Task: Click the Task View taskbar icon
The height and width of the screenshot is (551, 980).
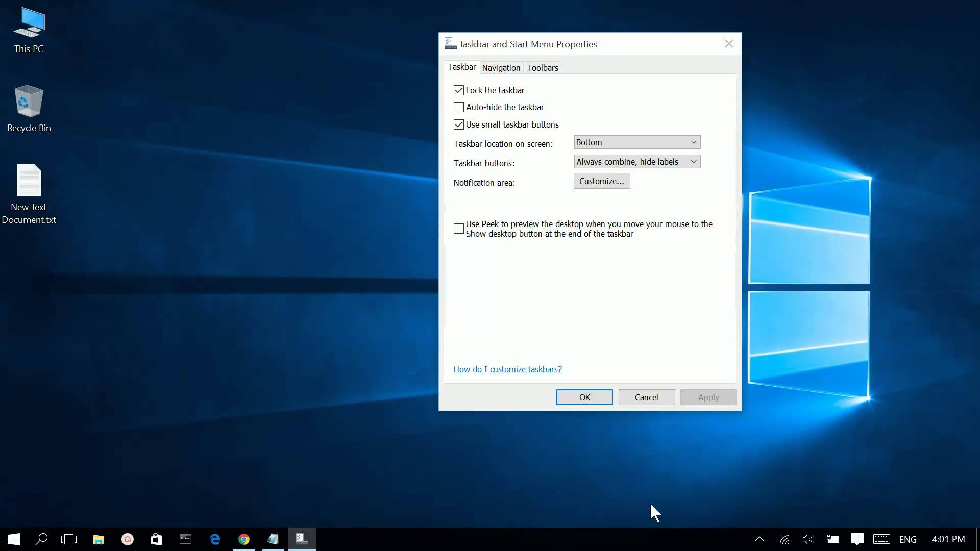Action: click(69, 538)
